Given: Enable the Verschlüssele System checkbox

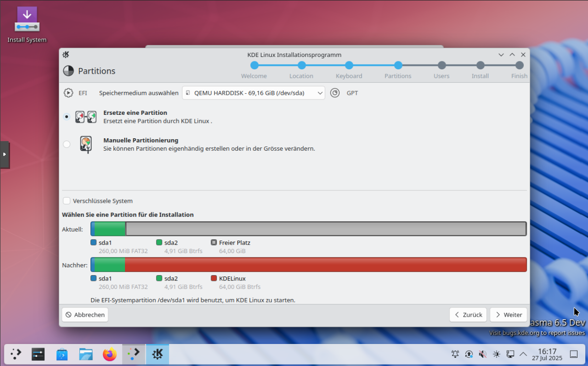Looking at the screenshot, I should point(67,201).
